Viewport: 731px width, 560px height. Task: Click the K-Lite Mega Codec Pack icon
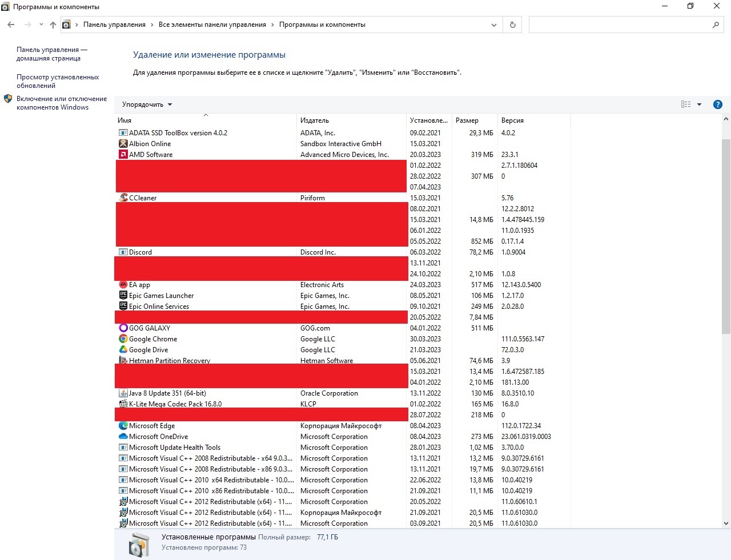123,404
